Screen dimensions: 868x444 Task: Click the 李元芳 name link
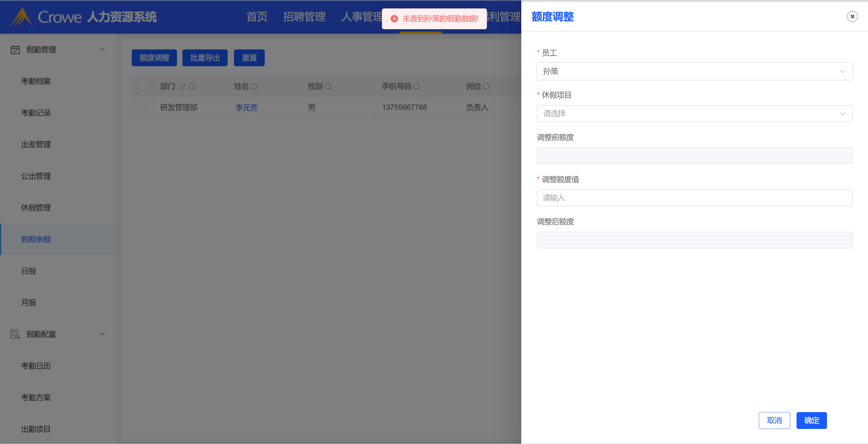tap(246, 108)
